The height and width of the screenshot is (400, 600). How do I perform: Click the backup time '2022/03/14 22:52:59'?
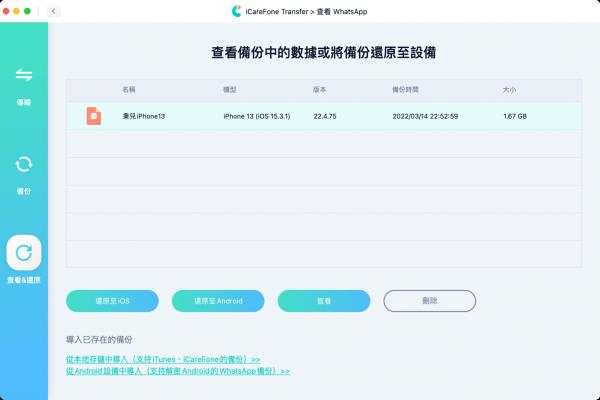(425, 116)
